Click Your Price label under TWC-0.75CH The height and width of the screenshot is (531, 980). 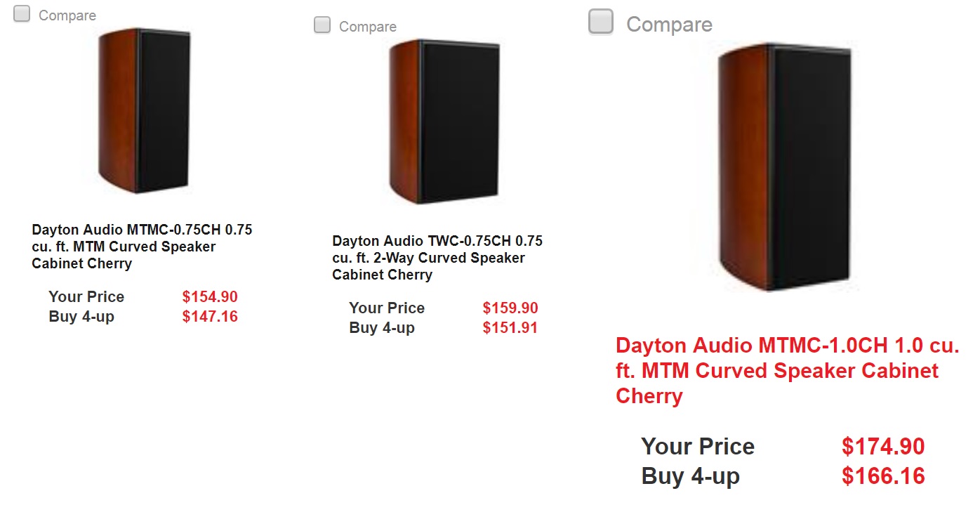point(387,308)
